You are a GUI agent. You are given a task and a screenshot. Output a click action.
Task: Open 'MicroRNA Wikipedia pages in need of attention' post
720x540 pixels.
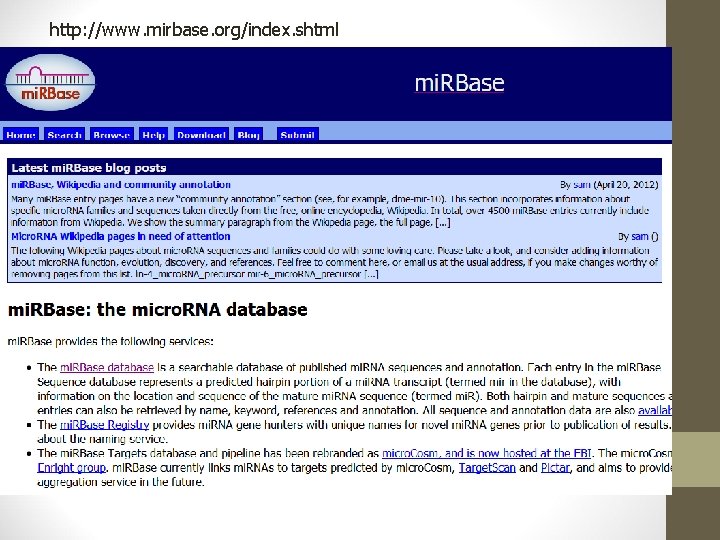coord(121,236)
